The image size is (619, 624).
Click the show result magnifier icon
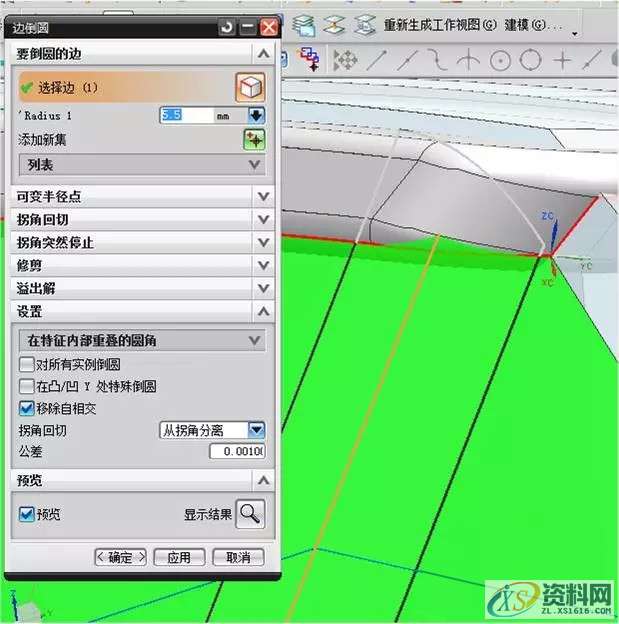[x=250, y=514]
